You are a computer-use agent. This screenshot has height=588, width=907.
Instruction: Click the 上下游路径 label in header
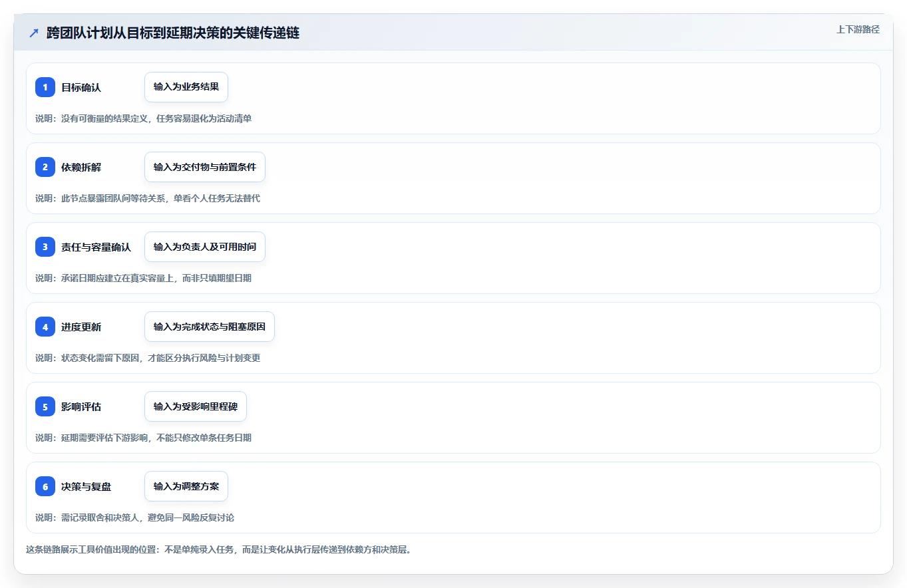pos(858,29)
